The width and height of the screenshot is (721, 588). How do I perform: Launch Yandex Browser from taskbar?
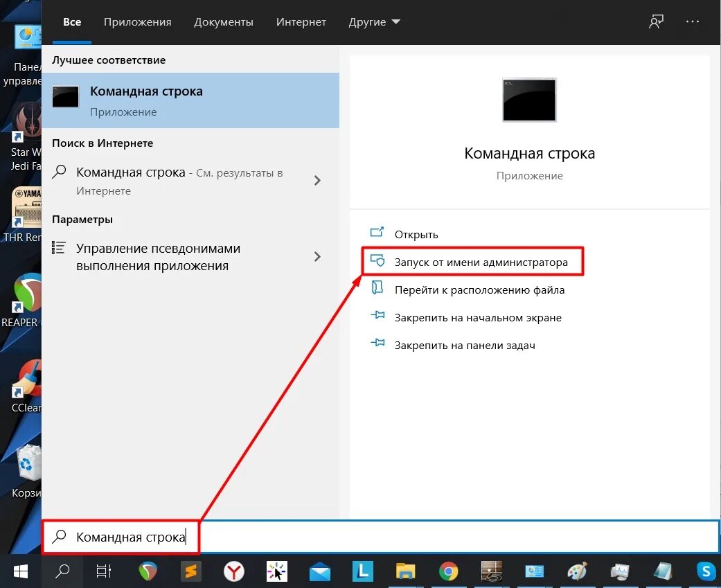(234, 571)
